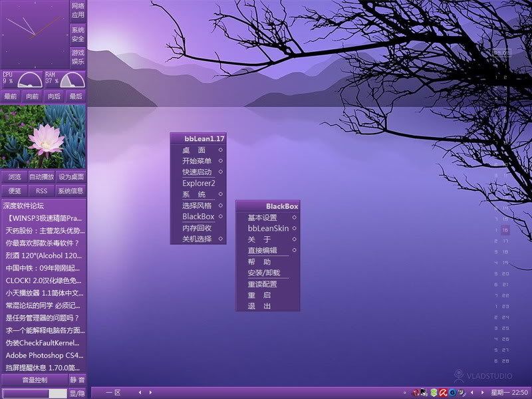Open 烈酒 120°(Alcohol 120... feed item
This screenshot has height=399, width=532.
(43, 256)
